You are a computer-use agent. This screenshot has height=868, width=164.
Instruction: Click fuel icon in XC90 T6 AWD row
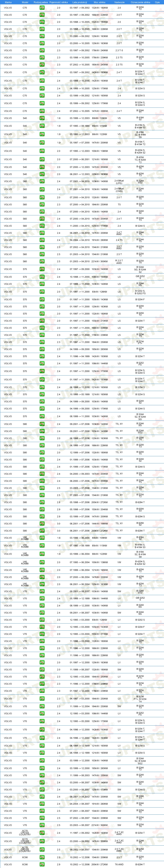click(x=42, y=864)
